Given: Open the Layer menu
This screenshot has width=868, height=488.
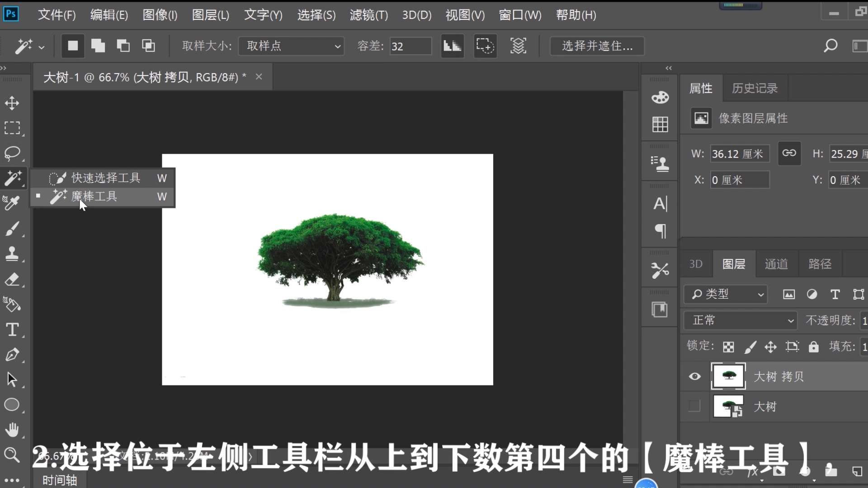Looking at the screenshot, I should click(211, 15).
